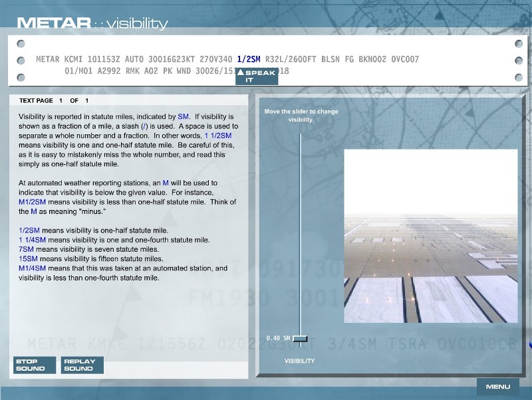Click the BLSN weather code
532x400 pixels.
(x=330, y=60)
